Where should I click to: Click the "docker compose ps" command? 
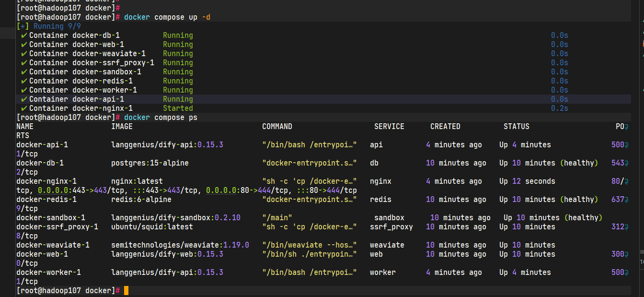click(161, 118)
